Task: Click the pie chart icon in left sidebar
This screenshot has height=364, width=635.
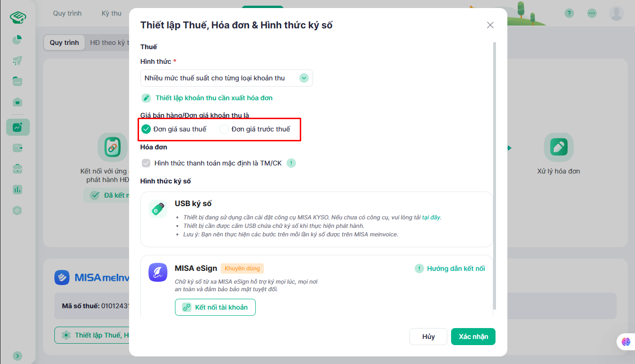Action: click(x=17, y=40)
